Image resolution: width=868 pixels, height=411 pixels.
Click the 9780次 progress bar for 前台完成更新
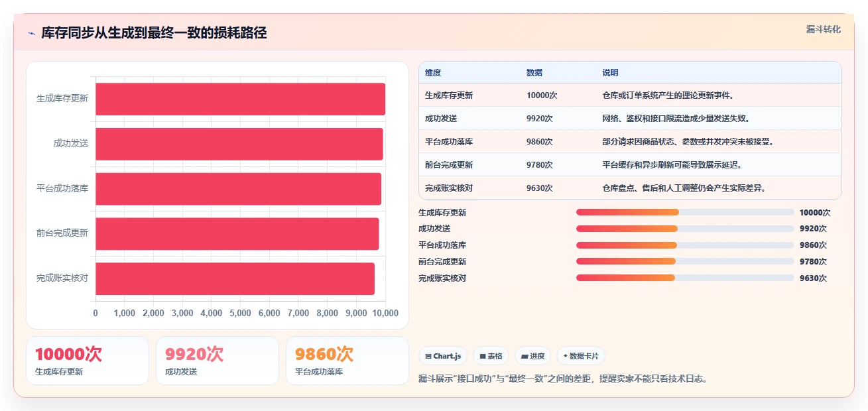[685, 261]
